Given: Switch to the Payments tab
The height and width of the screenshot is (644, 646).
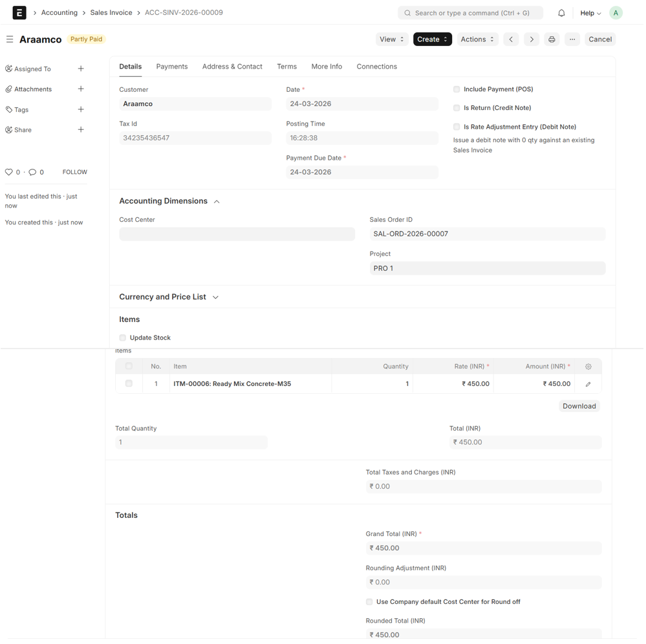Looking at the screenshot, I should coord(172,67).
